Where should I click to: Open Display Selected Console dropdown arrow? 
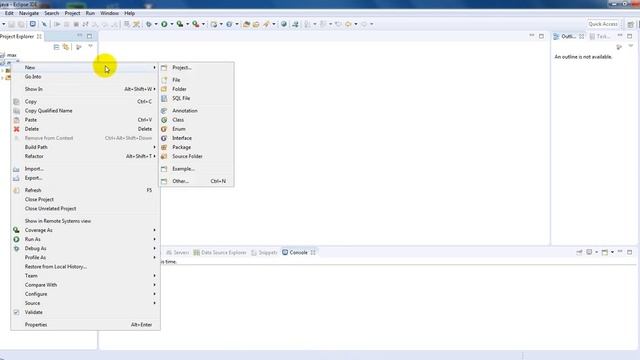(597, 252)
